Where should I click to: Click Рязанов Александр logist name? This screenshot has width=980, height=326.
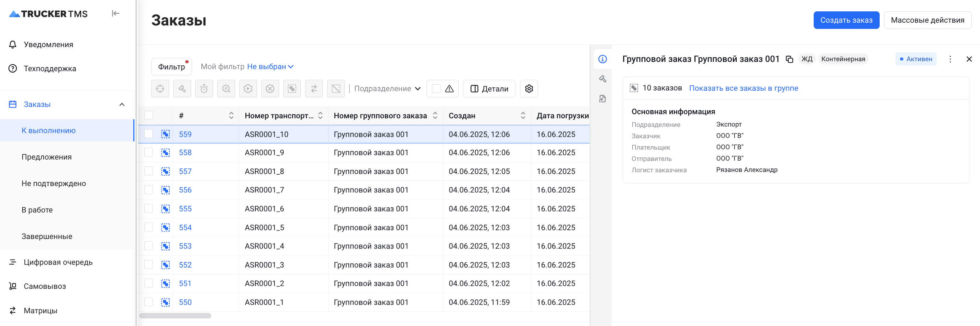tap(746, 170)
